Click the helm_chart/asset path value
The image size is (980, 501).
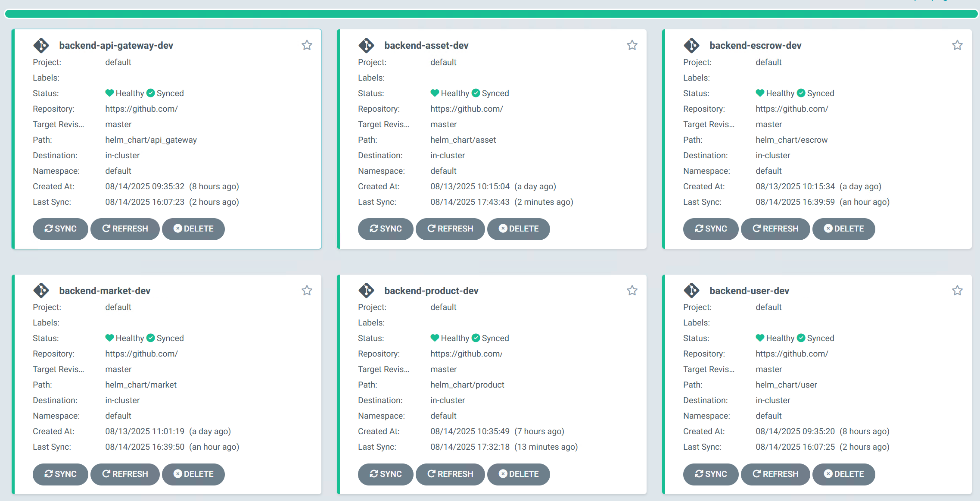[463, 140]
